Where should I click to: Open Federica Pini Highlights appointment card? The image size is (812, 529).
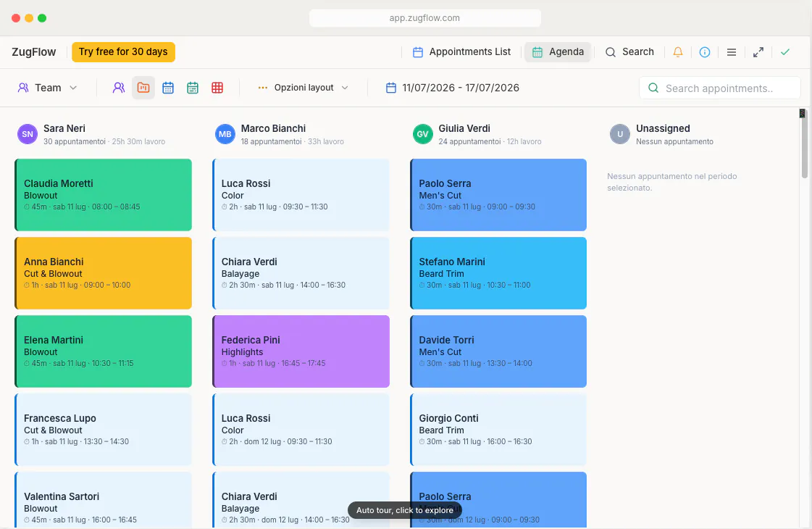point(301,351)
